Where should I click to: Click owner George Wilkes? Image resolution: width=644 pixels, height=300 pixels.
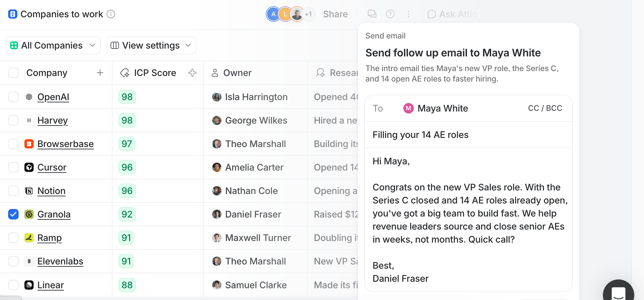250,120
